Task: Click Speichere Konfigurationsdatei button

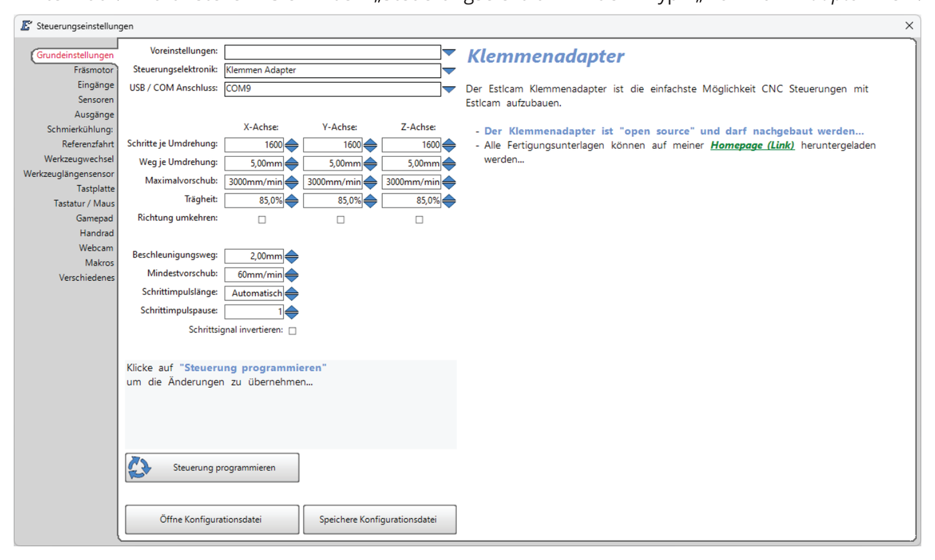Action: (x=380, y=519)
